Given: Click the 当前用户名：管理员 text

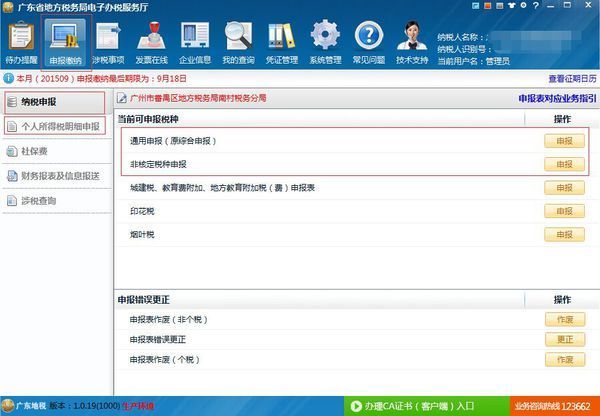Looking at the screenshot, I should click(x=473, y=61).
